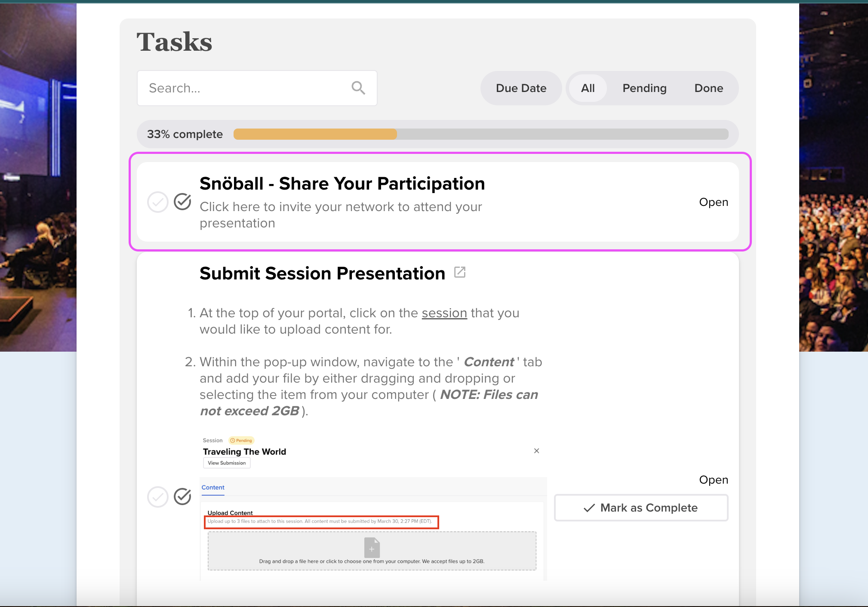
Task: Select the Content tab in session popup
Action: (x=213, y=487)
